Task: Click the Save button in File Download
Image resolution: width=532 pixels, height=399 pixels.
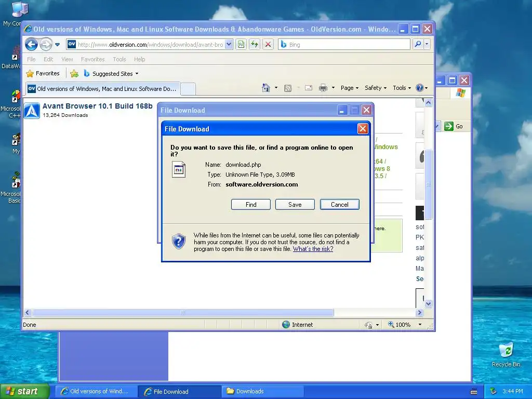Action: 295,204
